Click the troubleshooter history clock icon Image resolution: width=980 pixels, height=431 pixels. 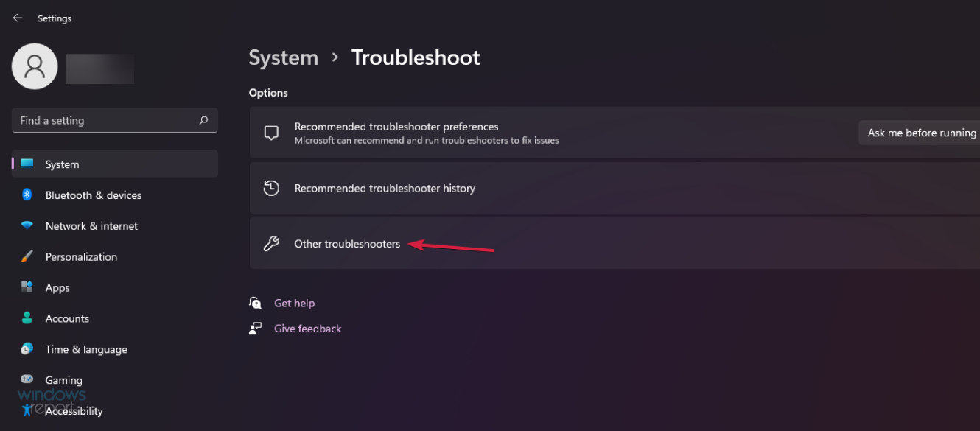271,188
